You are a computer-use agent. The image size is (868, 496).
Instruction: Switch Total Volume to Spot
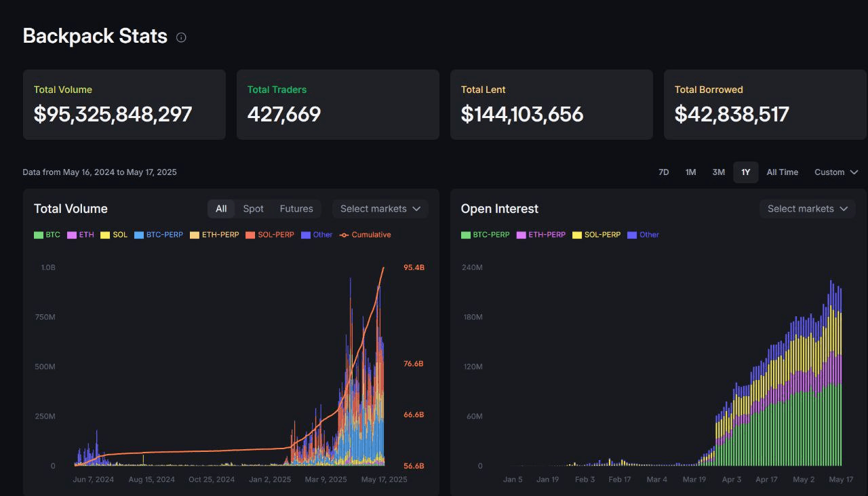pos(254,209)
